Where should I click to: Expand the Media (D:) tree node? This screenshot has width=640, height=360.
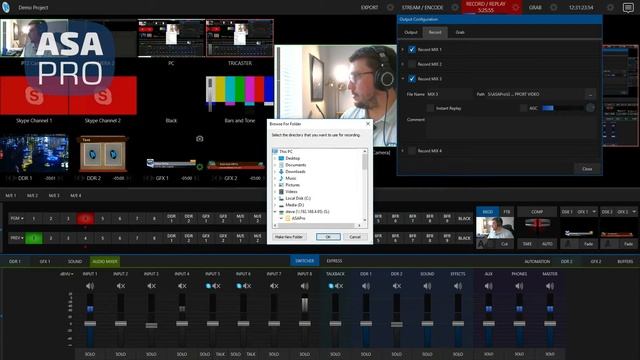click(275, 205)
